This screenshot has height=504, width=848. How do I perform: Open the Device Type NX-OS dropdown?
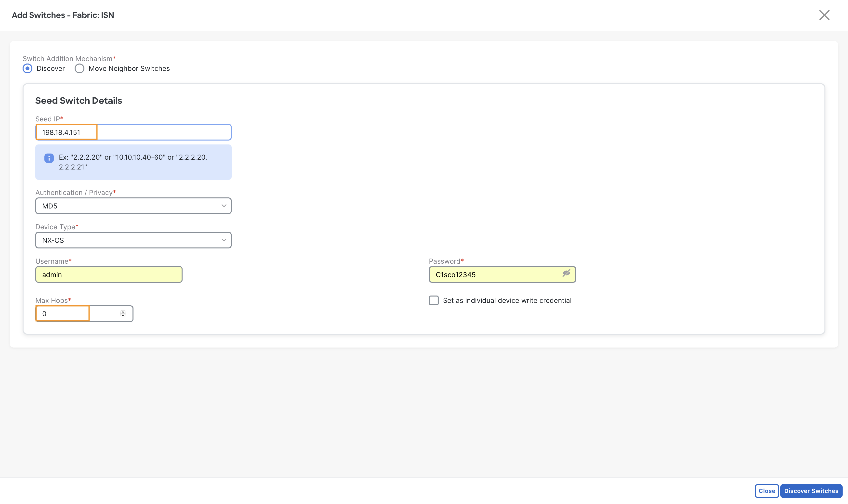[x=133, y=240]
